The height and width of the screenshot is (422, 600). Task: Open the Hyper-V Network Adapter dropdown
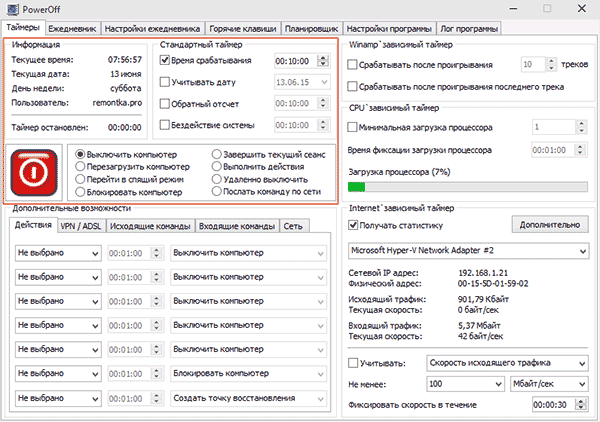[466, 249]
